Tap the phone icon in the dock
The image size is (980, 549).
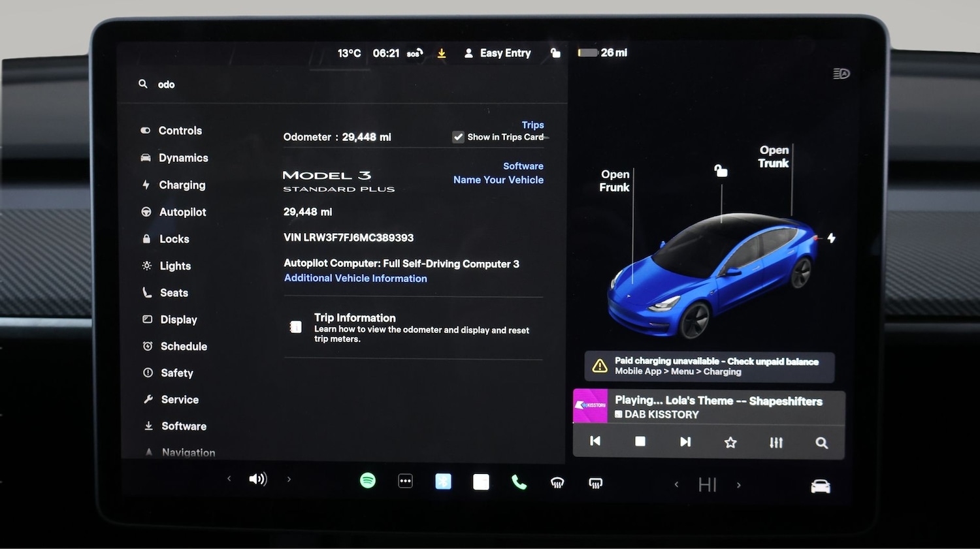(x=519, y=481)
